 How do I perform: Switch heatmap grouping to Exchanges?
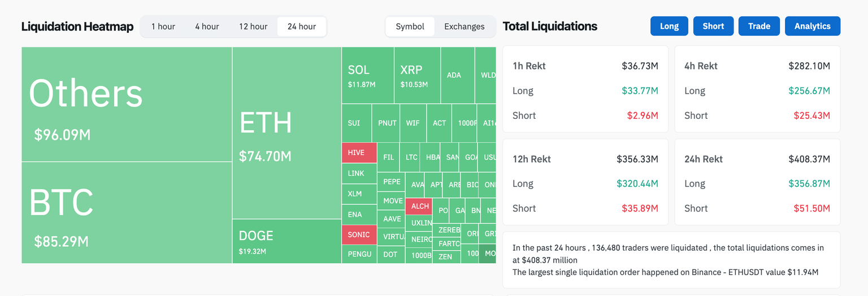click(x=464, y=27)
